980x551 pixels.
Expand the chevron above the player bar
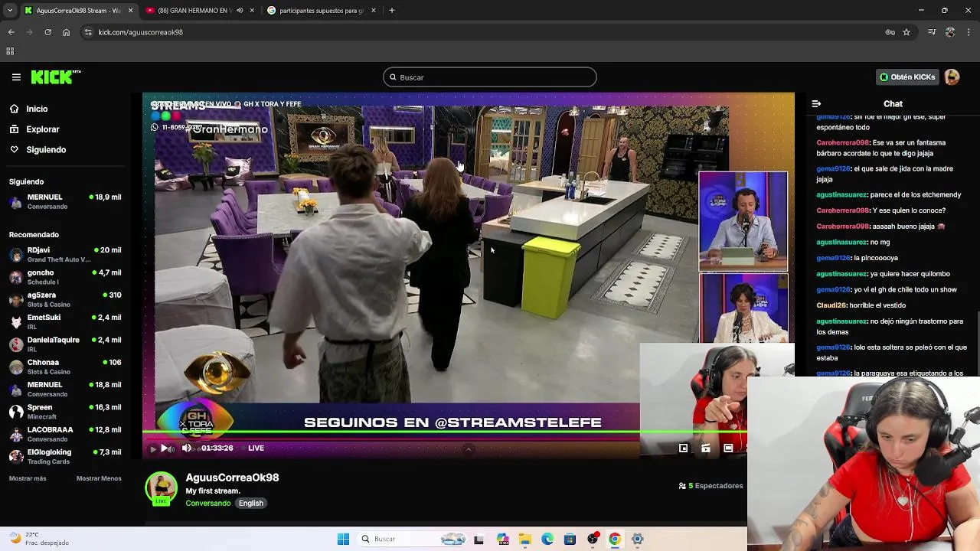pyautogui.click(x=469, y=449)
